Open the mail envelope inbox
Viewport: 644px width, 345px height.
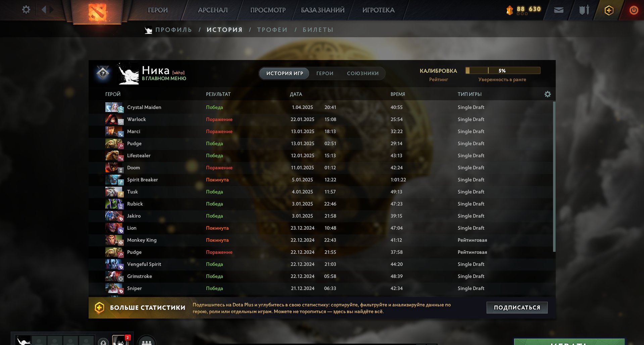click(558, 10)
